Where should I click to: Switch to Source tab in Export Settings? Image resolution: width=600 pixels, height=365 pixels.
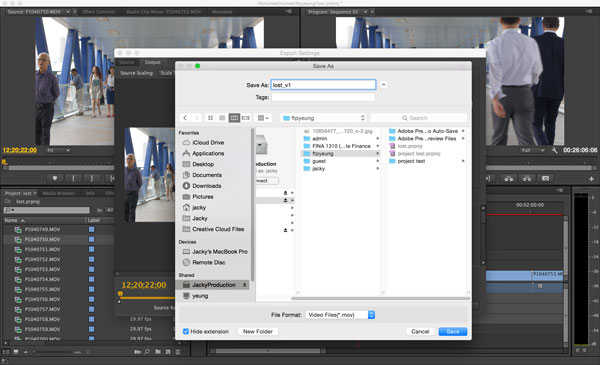click(126, 62)
